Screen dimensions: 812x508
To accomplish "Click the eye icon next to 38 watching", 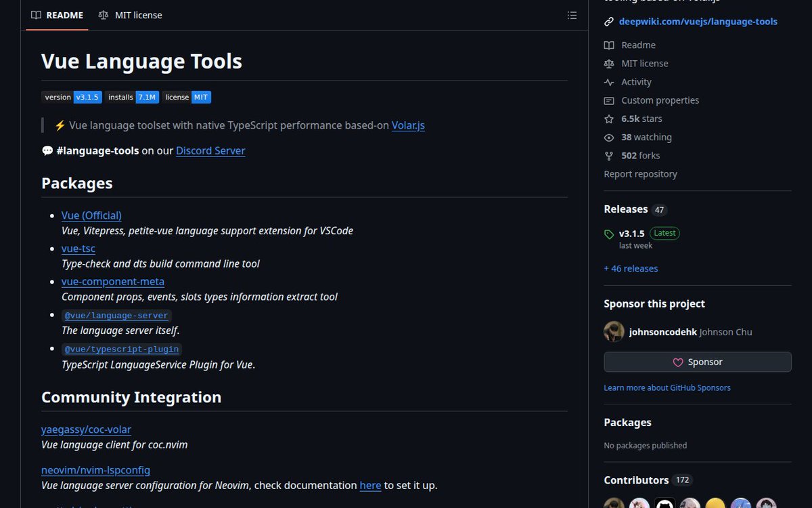I will (608, 137).
